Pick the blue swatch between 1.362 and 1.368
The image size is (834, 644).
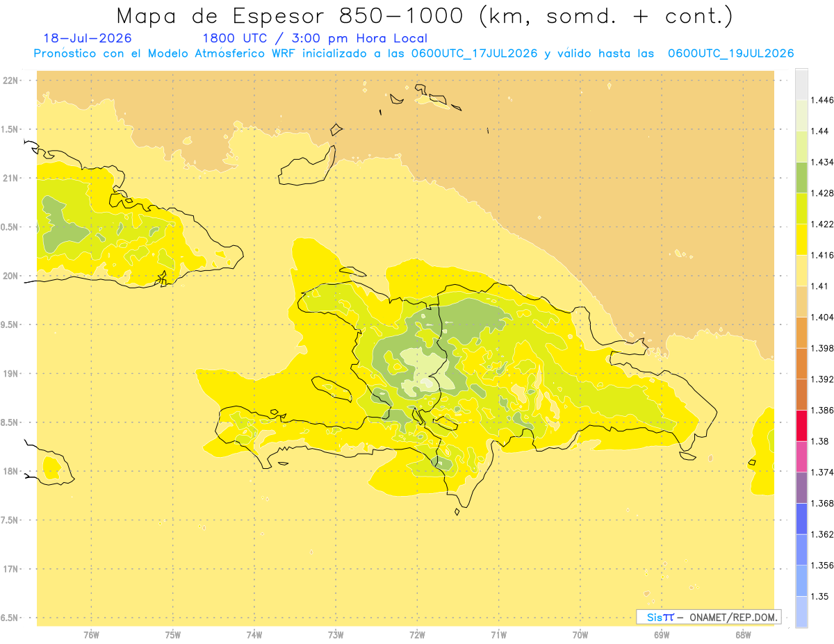tap(801, 519)
